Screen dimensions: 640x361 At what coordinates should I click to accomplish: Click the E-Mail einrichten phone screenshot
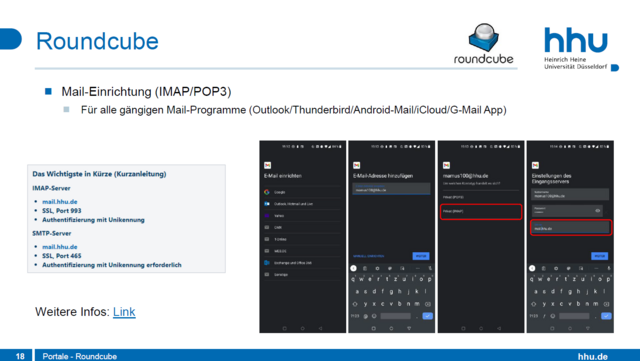(302, 237)
